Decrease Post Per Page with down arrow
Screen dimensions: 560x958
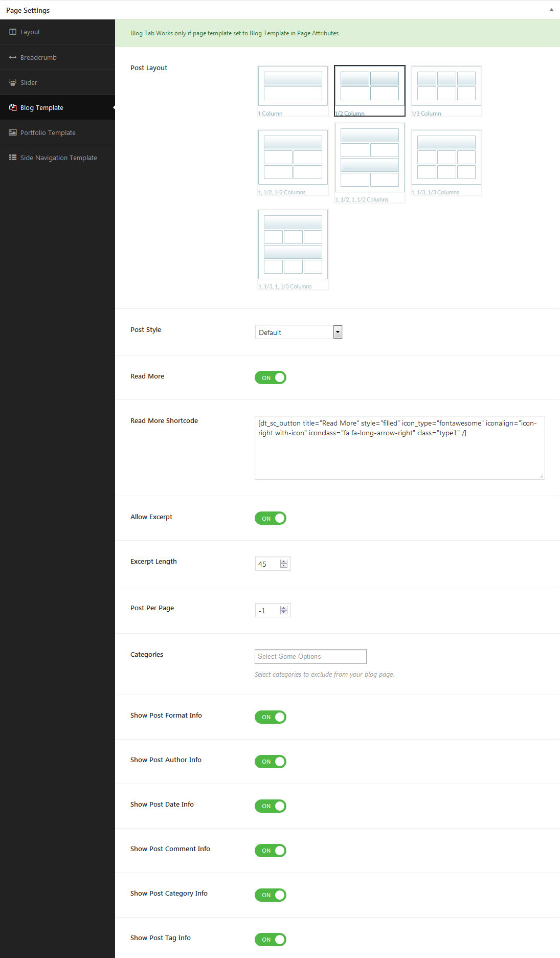284,613
